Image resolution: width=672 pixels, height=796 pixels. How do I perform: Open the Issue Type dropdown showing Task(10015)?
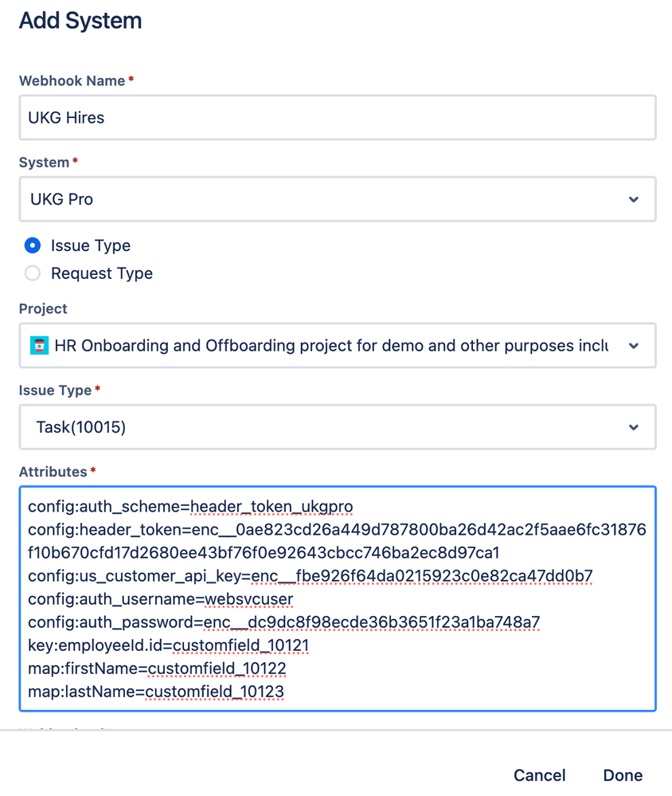(338, 427)
